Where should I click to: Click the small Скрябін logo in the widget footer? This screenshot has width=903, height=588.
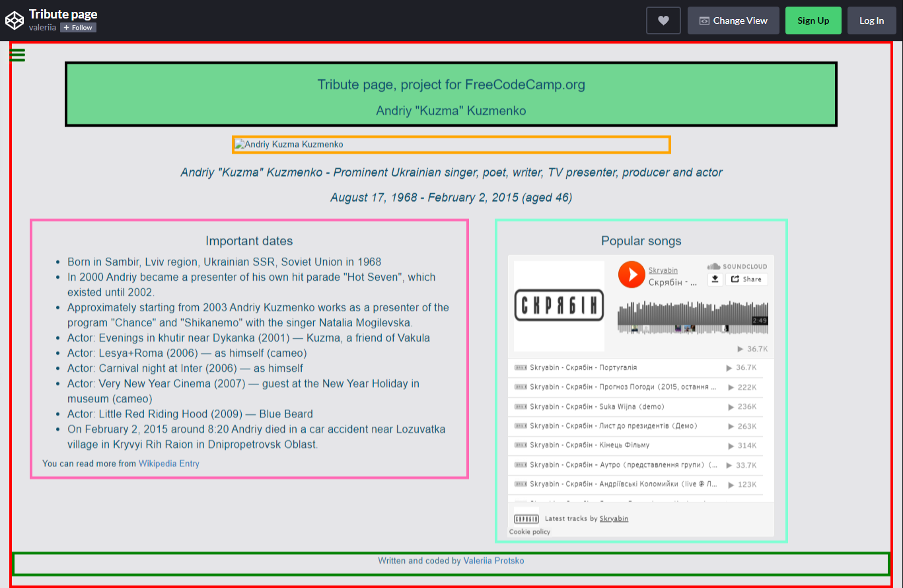click(x=526, y=519)
